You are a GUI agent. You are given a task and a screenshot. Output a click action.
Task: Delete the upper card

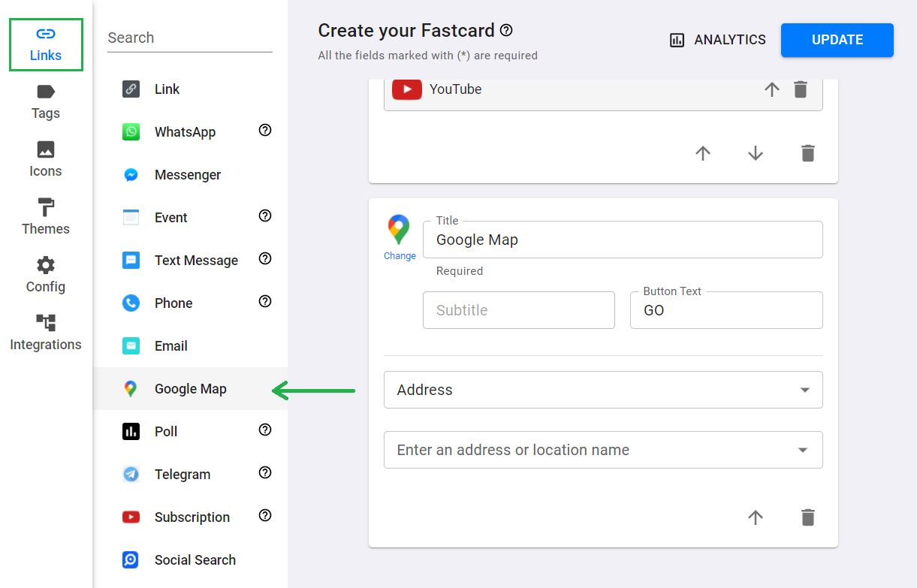coord(808,153)
